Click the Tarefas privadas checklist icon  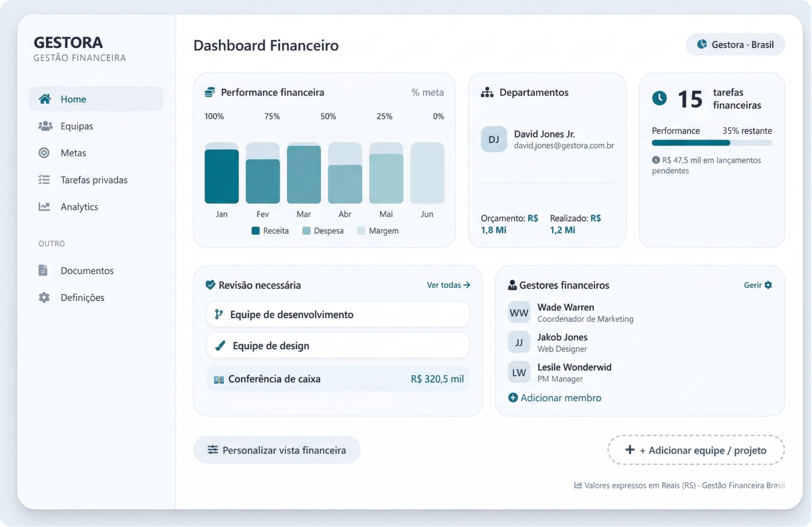[44, 180]
